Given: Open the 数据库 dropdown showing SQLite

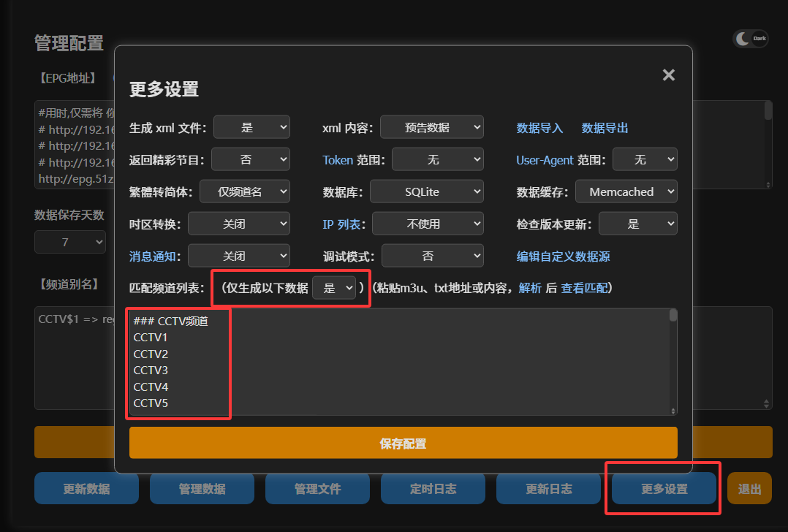Looking at the screenshot, I should [x=427, y=191].
